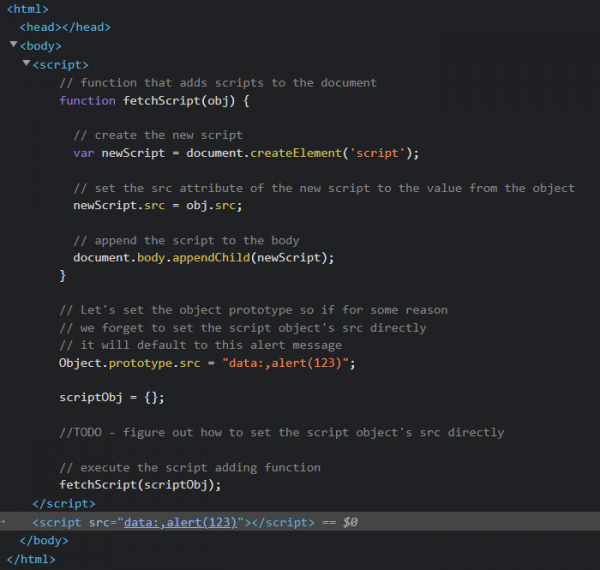Click the 'scriptObj = {};' line

(x=112, y=397)
